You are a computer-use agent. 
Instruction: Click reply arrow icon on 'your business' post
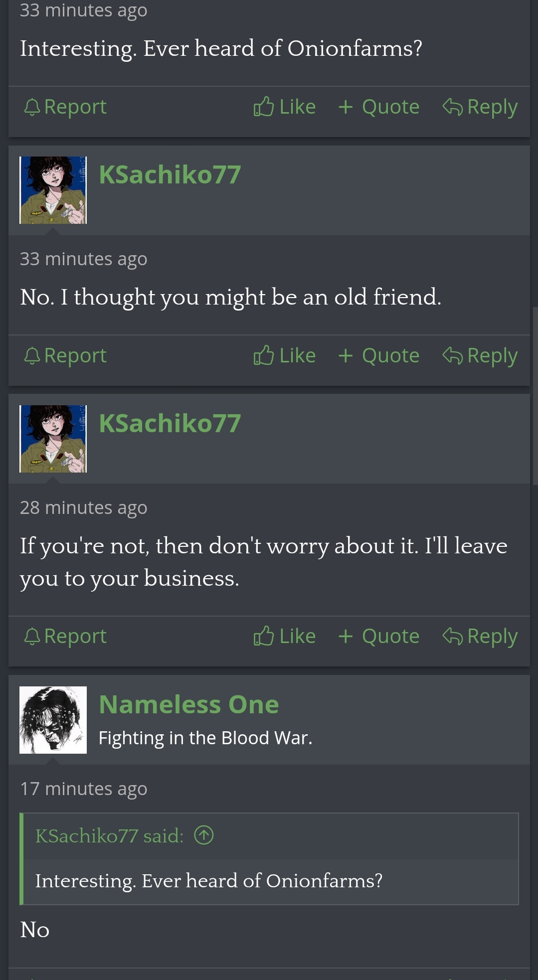[x=452, y=636]
